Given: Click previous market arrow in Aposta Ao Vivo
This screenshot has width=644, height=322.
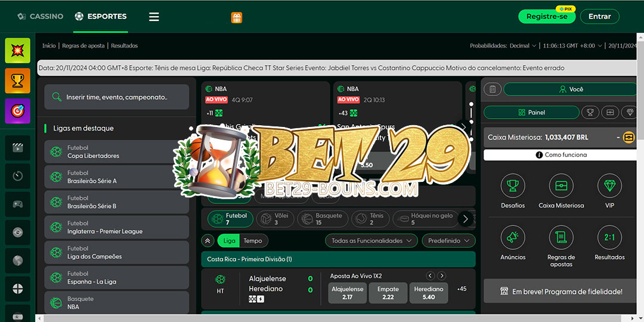Looking at the screenshot, I should click(x=430, y=276).
